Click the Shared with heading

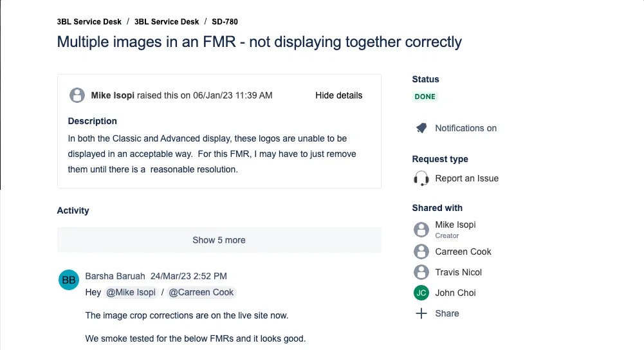437,208
